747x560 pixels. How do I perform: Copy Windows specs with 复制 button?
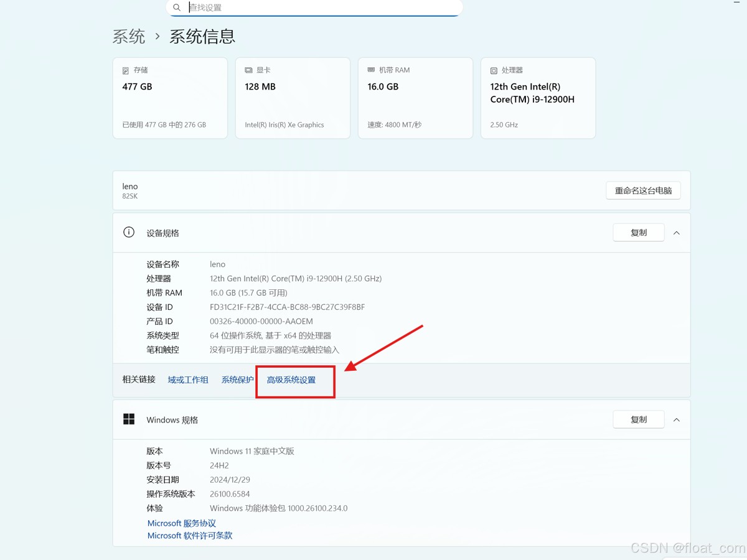[x=639, y=419]
